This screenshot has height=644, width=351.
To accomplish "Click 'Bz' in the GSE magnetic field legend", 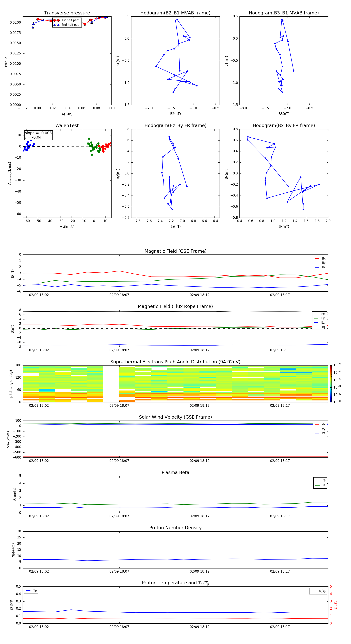I will tap(320, 268).
